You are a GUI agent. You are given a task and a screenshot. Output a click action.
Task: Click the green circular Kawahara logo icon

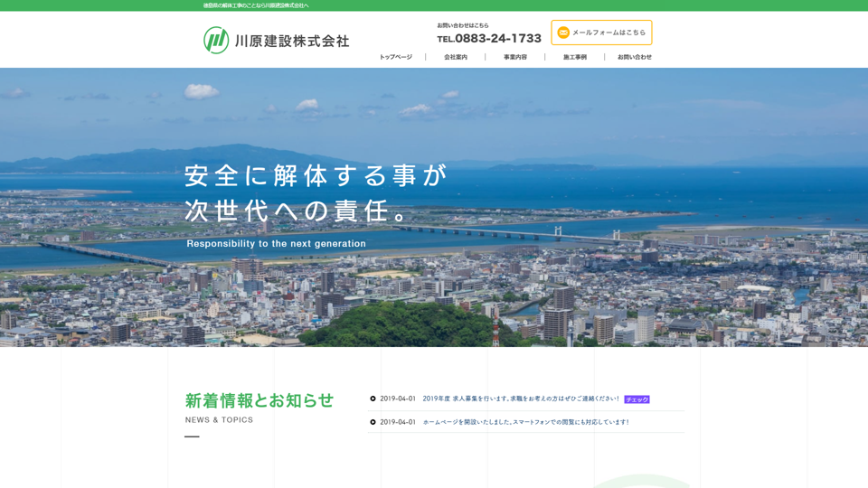pos(216,40)
